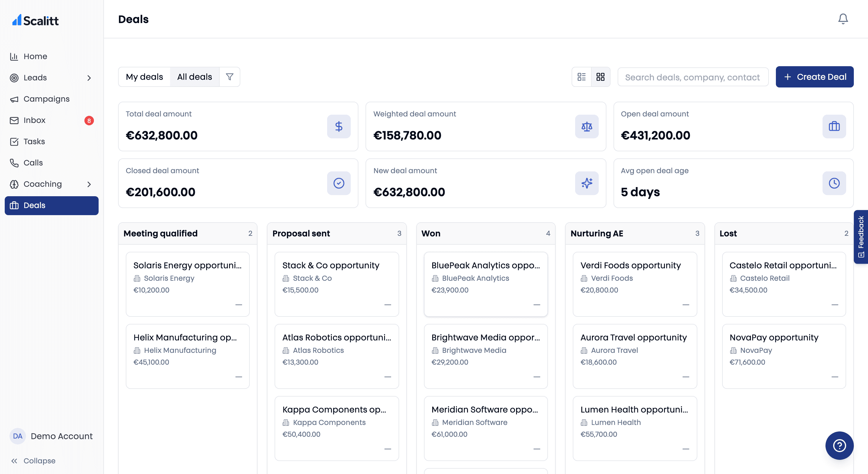
Task: Click the building icon beside NovaPay
Action: tap(733, 350)
